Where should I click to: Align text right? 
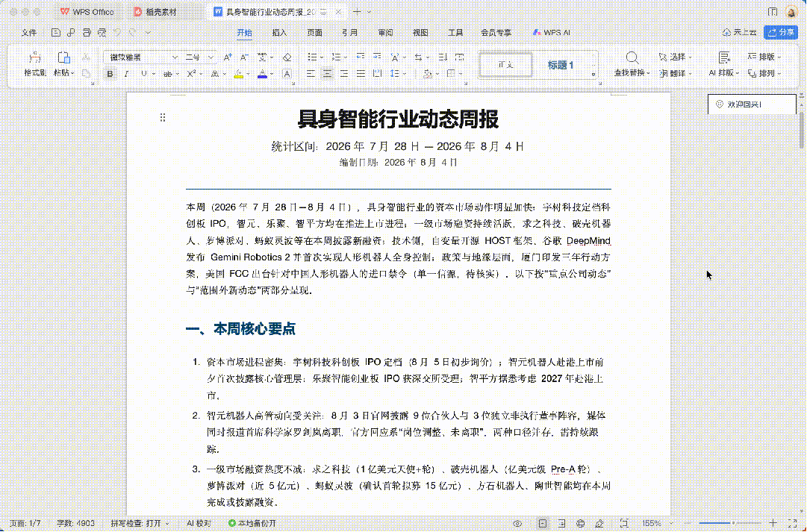coord(344,74)
